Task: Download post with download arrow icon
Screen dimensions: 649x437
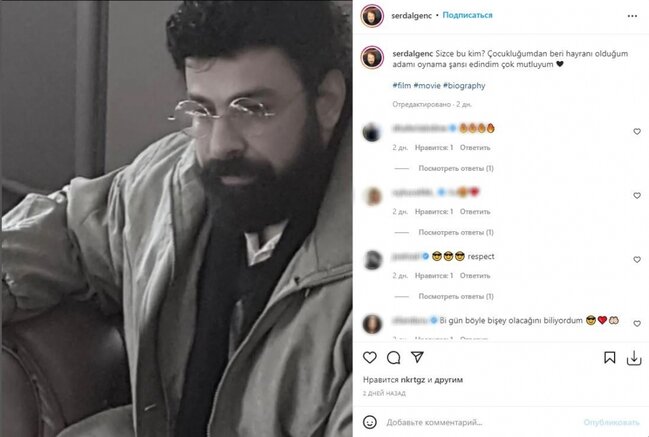Action: (x=634, y=358)
